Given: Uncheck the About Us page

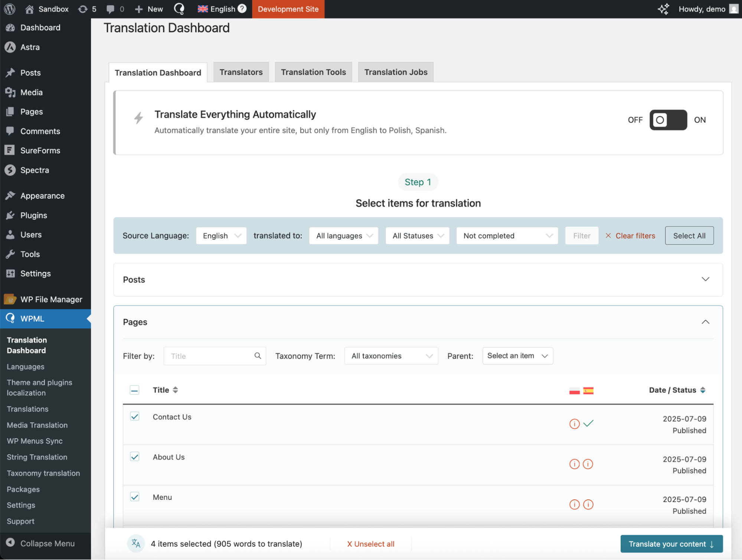Looking at the screenshot, I should (134, 457).
